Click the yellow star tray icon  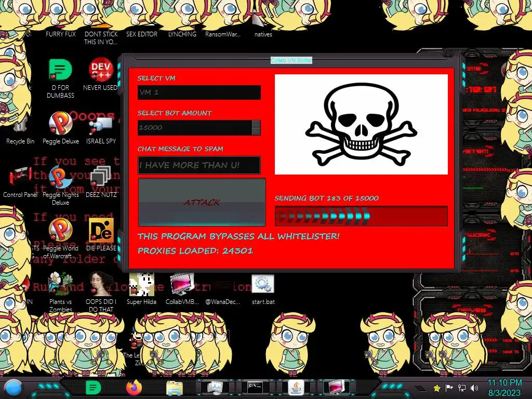pos(437,388)
